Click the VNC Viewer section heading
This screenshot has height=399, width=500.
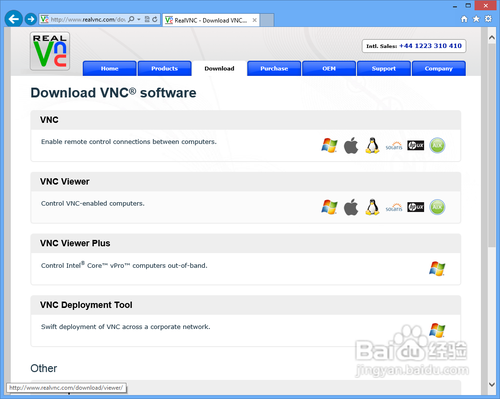65,182
